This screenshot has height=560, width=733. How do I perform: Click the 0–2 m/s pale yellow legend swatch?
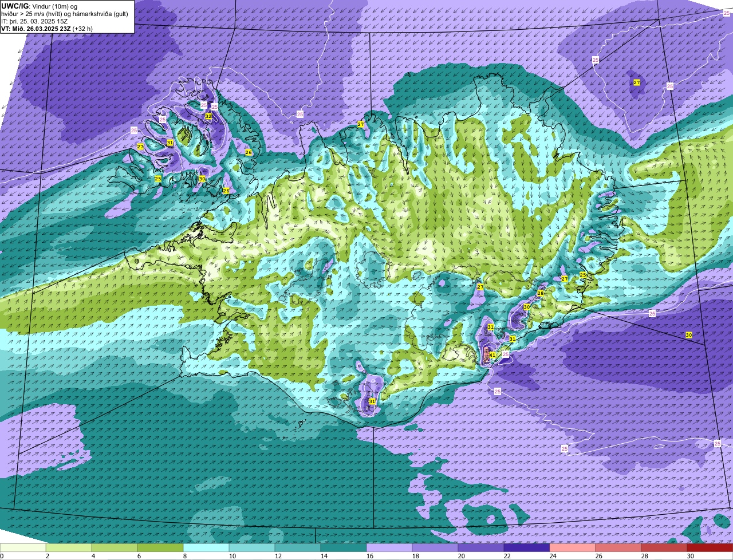[x=23, y=547]
